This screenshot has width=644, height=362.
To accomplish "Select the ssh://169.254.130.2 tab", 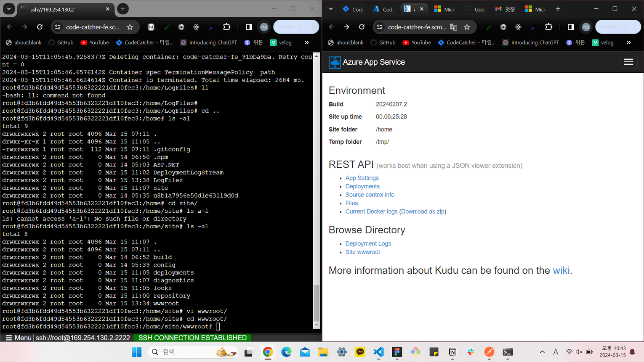I will pos(65,9).
